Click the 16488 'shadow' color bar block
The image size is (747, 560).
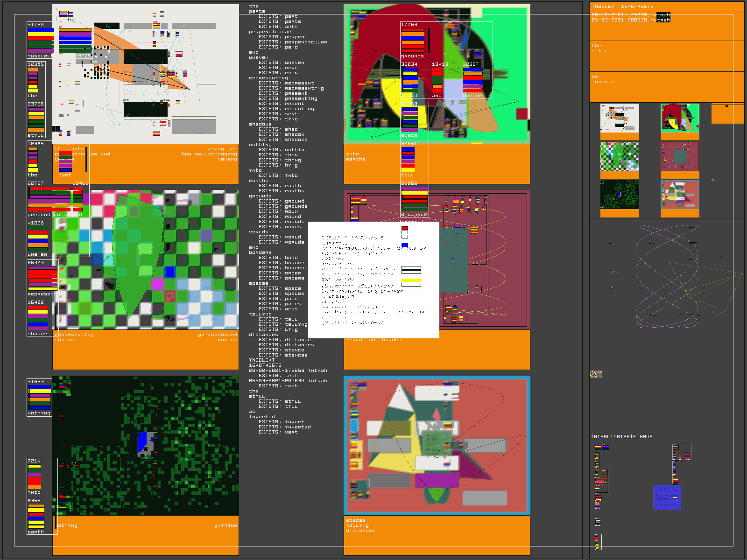point(37,318)
